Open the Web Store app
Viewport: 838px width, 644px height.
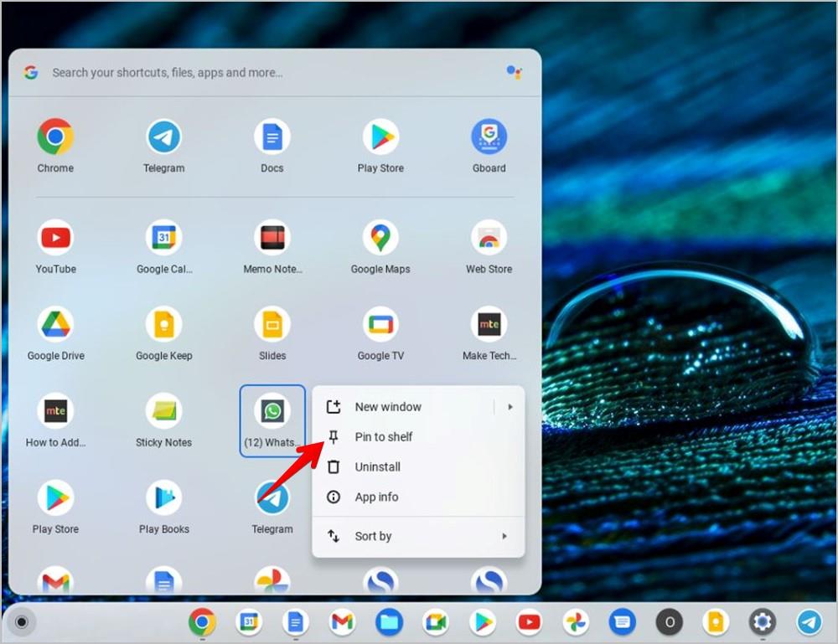489,238
